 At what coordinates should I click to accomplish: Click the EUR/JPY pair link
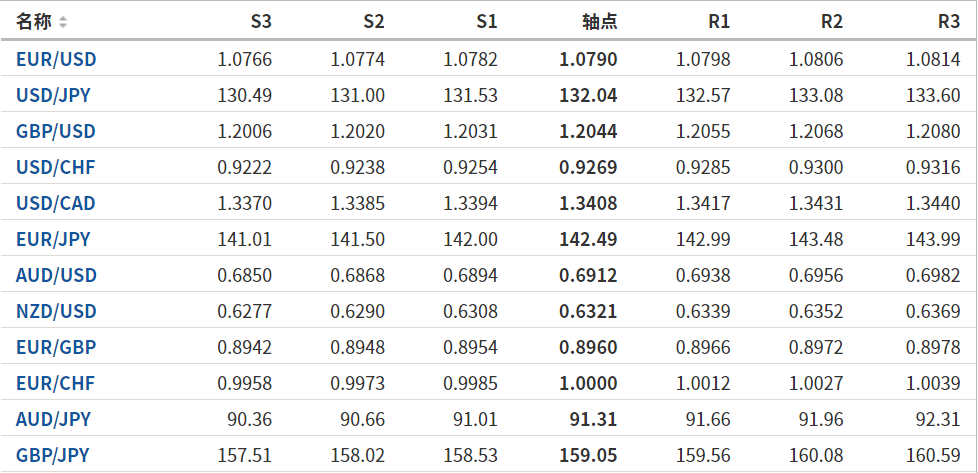tap(53, 239)
